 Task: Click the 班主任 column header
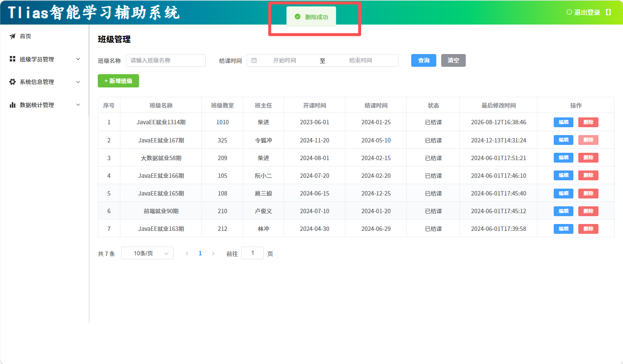click(263, 106)
